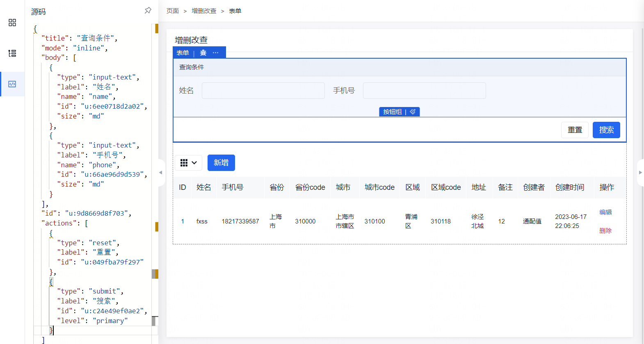Click the 区域code column header

(446, 187)
